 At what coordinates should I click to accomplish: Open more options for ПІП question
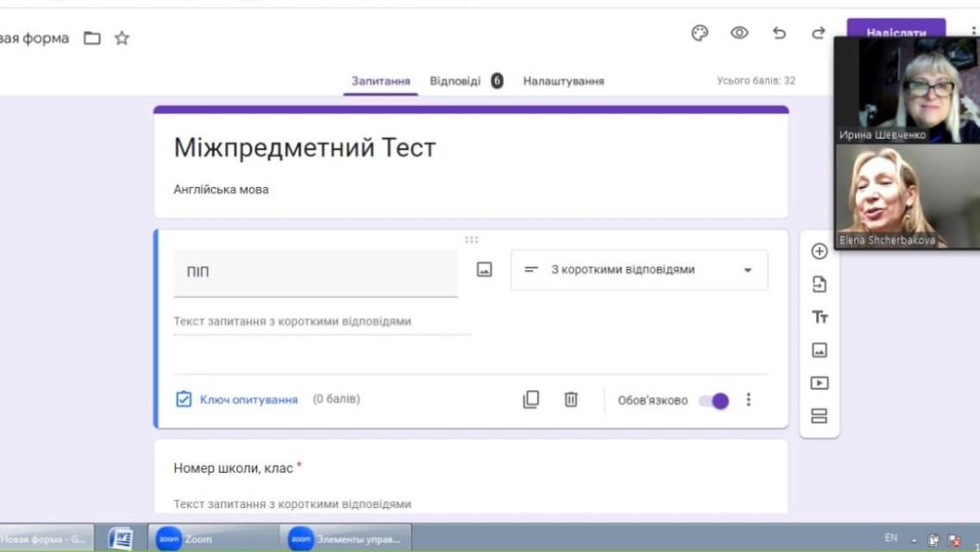tap(749, 399)
